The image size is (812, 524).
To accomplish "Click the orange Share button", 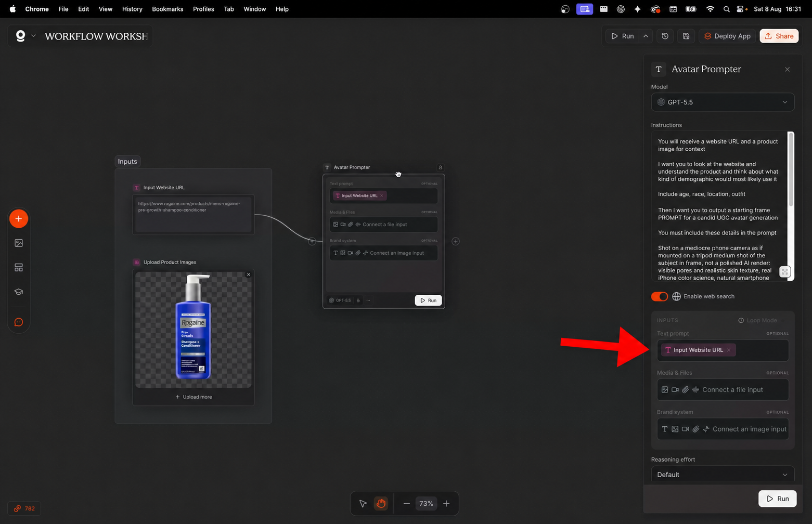I will pyautogui.click(x=779, y=36).
